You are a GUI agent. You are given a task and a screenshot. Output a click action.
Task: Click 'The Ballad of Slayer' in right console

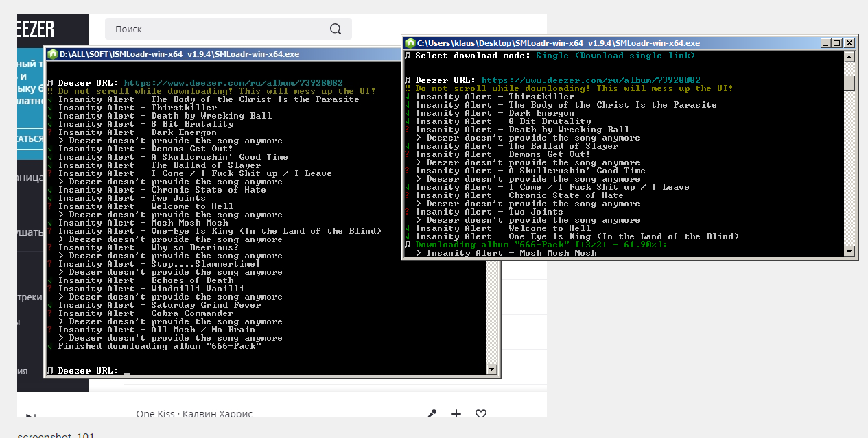pyautogui.click(x=517, y=146)
